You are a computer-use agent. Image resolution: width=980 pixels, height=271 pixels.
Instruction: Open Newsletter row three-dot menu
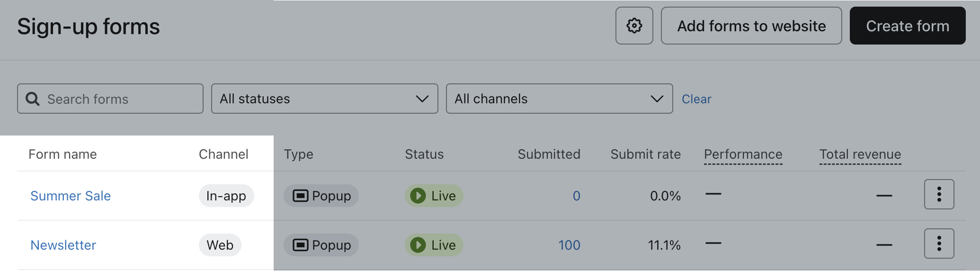pyautogui.click(x=939, y=244)
